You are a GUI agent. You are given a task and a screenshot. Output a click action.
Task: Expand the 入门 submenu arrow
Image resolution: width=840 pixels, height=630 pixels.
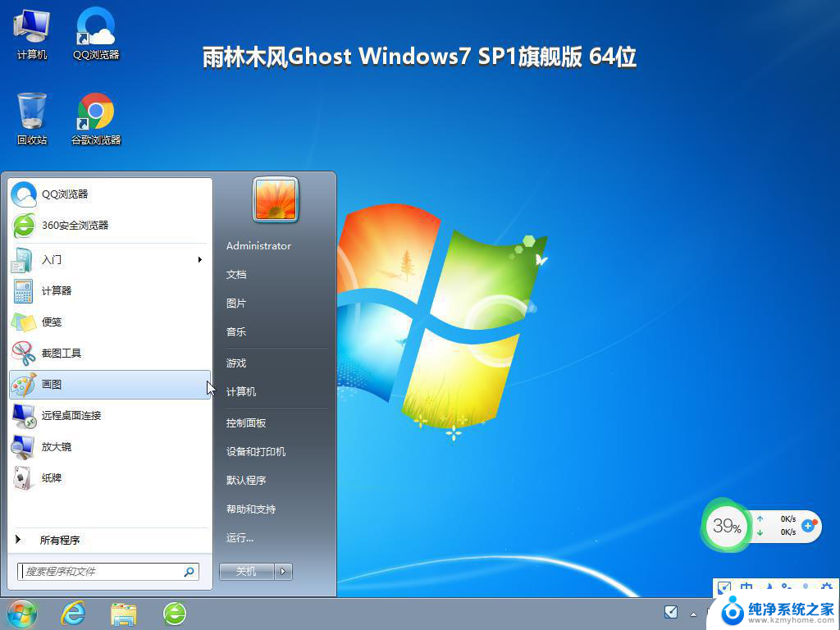200,260
